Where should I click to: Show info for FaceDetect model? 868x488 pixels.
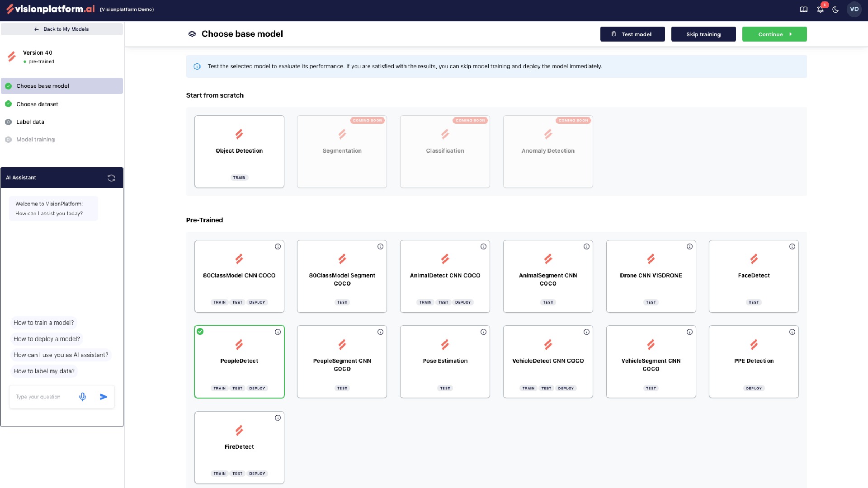pos(792,247)
